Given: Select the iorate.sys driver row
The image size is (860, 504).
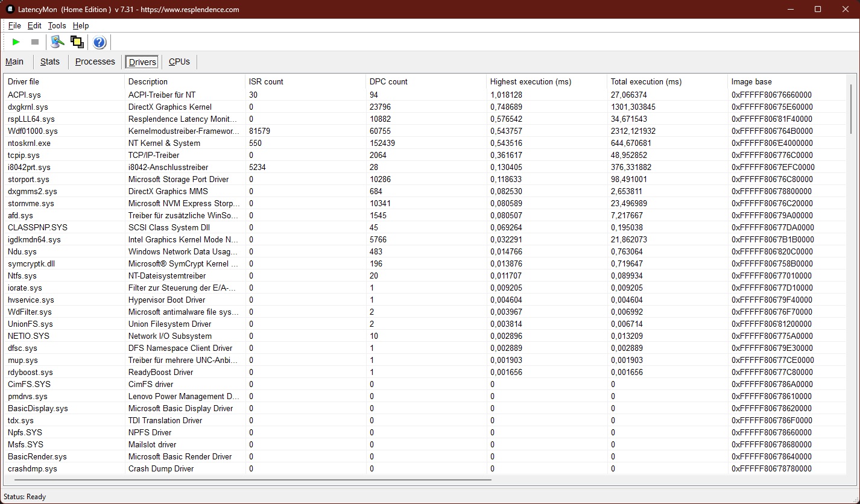Looking at the screenshot, I should (425, 288).
